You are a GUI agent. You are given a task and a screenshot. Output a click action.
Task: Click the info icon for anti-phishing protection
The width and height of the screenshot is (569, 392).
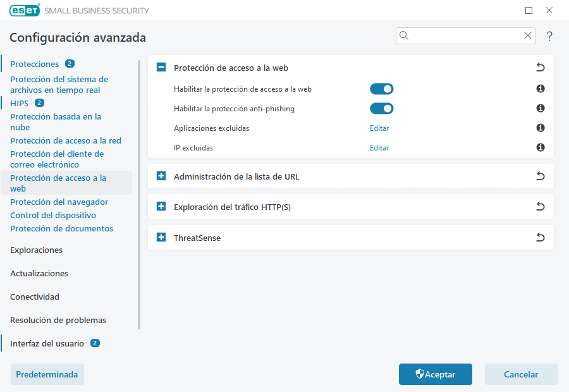tap(540, 108)
